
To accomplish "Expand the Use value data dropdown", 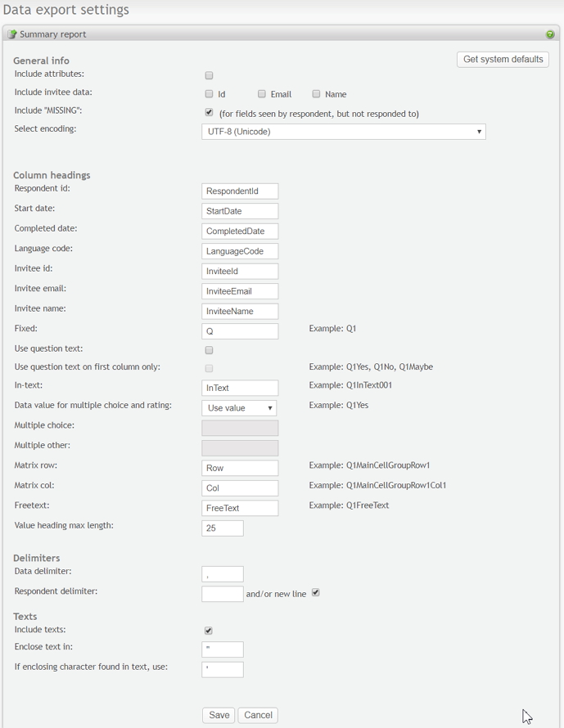I will click(239, 408).
